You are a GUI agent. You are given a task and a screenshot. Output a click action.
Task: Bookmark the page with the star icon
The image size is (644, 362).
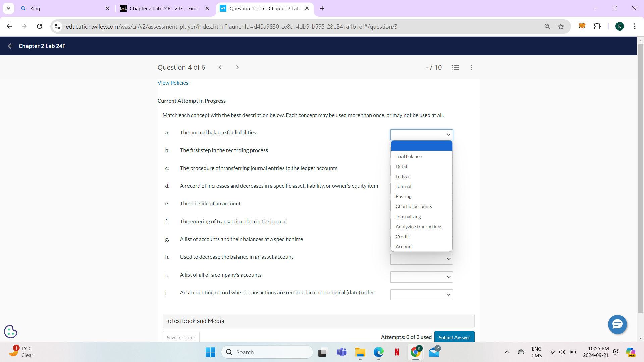point(561,26)
